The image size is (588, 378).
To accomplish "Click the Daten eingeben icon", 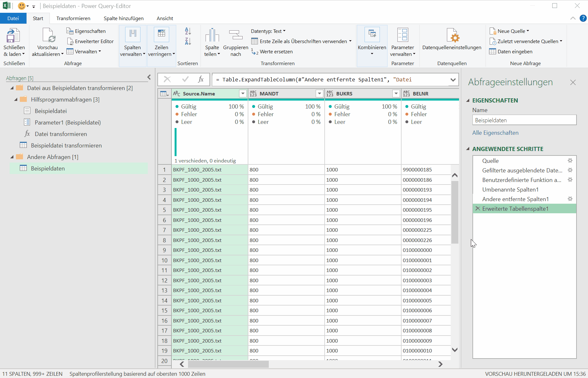I will tap(493, 52).
